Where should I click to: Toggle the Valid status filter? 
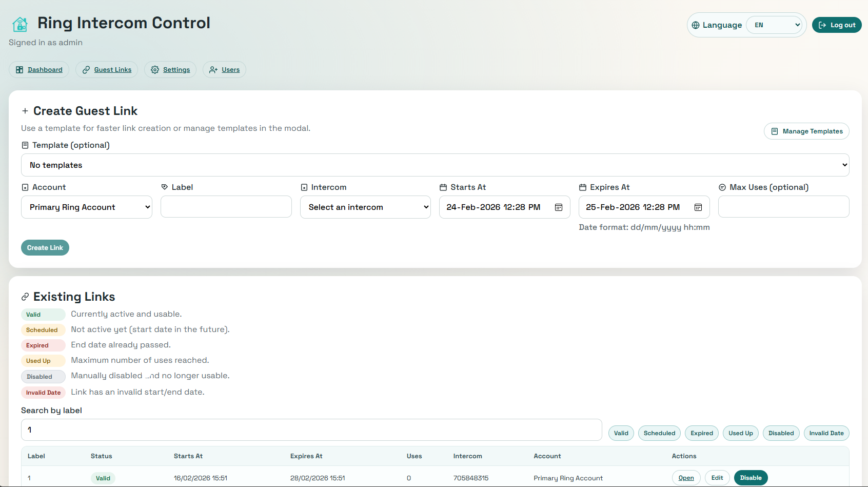[x=621, y=433]
